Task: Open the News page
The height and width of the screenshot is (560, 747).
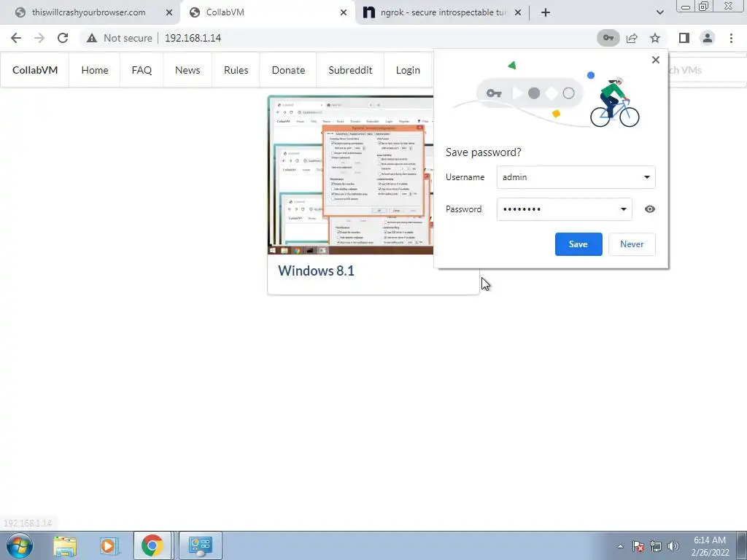Action: click(187, 70)
